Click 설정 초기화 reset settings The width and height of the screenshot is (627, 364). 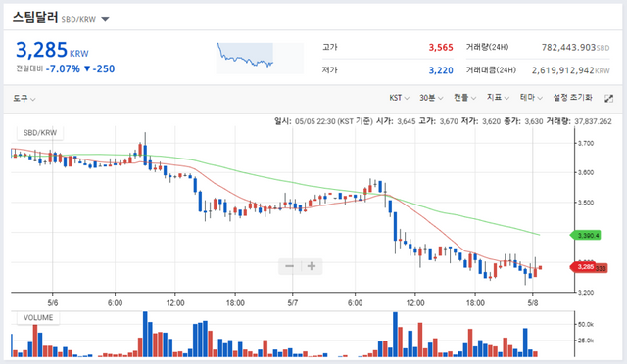point(572,98)
